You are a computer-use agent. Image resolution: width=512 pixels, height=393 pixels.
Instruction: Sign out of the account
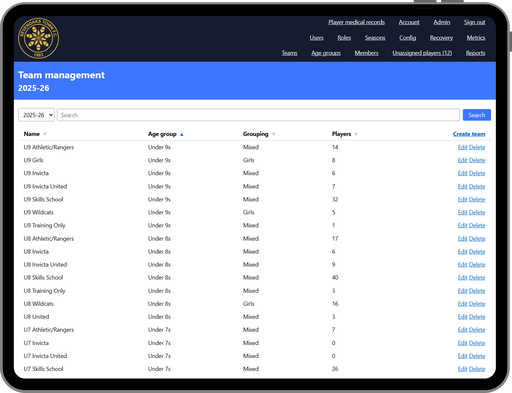click(474, 22)
